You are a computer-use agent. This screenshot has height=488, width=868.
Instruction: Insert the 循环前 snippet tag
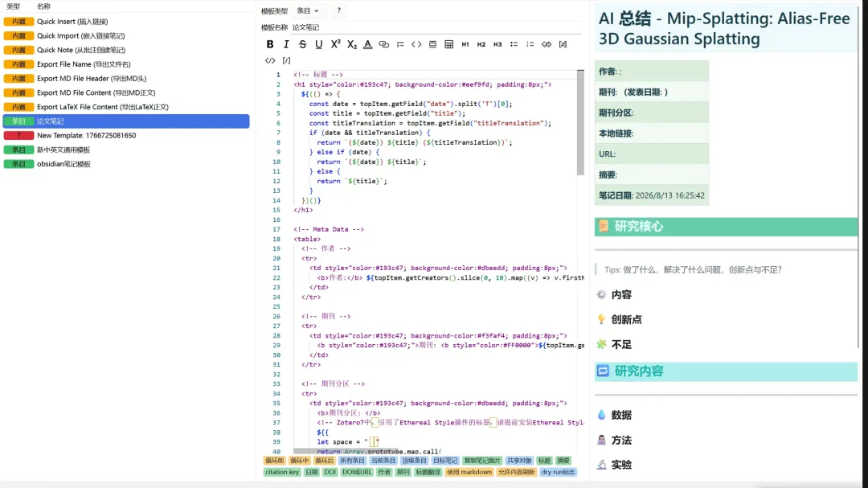[x=274, y=461]
